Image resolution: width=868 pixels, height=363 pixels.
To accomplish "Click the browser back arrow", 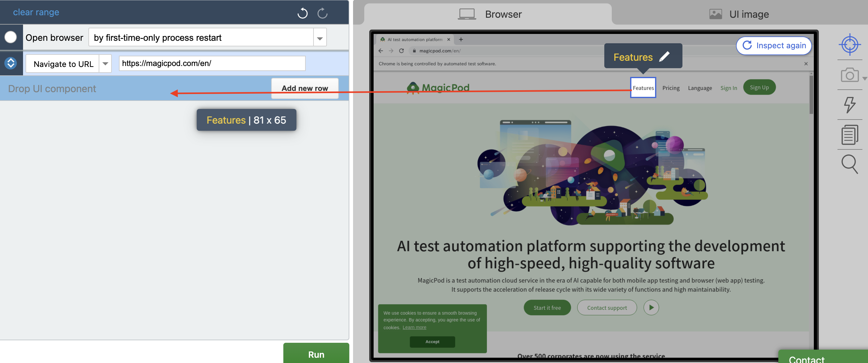I will click(380, 51).
